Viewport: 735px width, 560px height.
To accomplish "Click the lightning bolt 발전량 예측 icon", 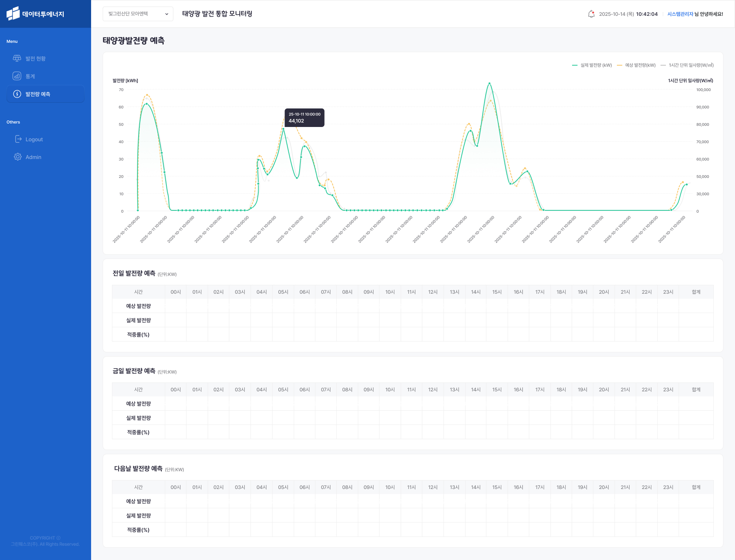I will 17,94.
